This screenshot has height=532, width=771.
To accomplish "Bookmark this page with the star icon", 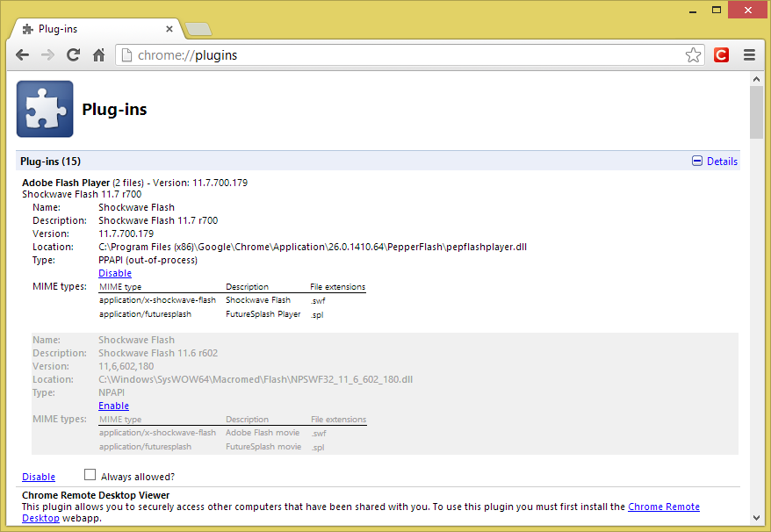I will [x=693, y=55].
